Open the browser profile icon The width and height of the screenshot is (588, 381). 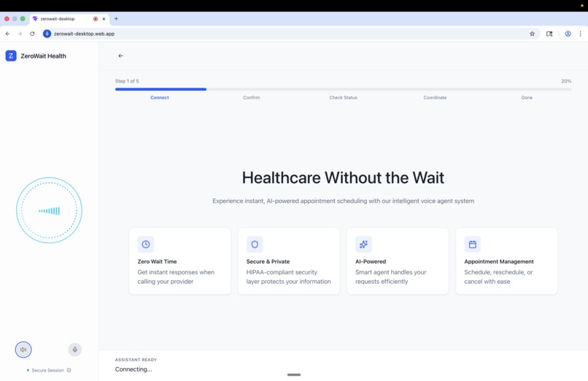tap(568, 34)
